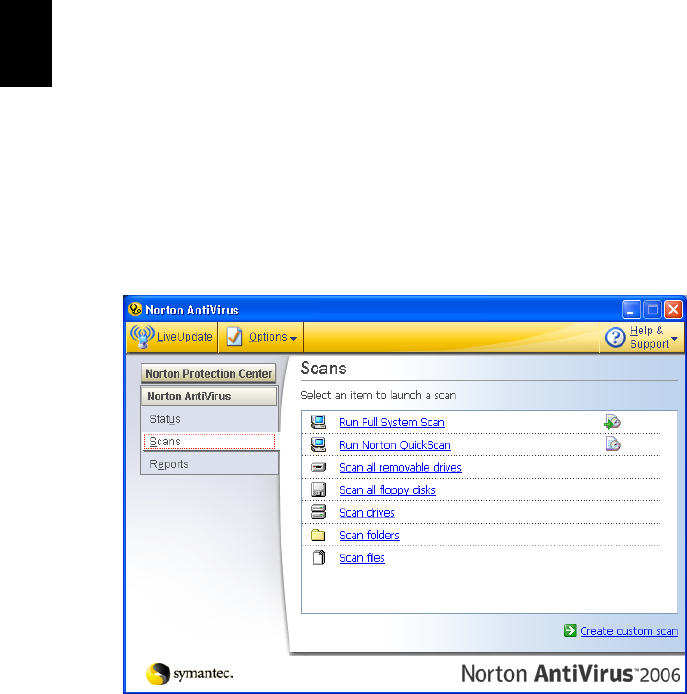
Task: Click the document icon beside Scan files
Action: click(319, 558)
